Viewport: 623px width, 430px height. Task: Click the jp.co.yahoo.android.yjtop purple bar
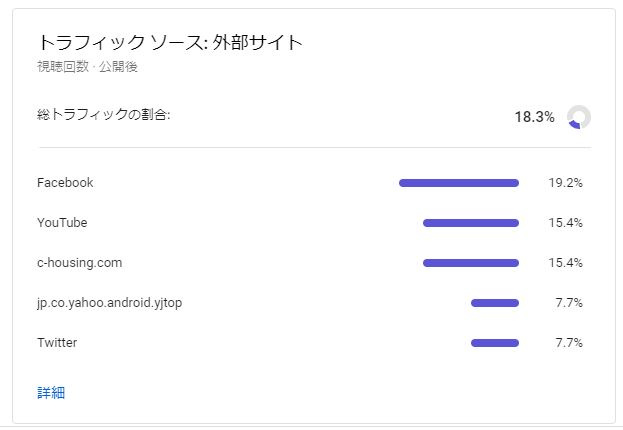coord(495,303)
